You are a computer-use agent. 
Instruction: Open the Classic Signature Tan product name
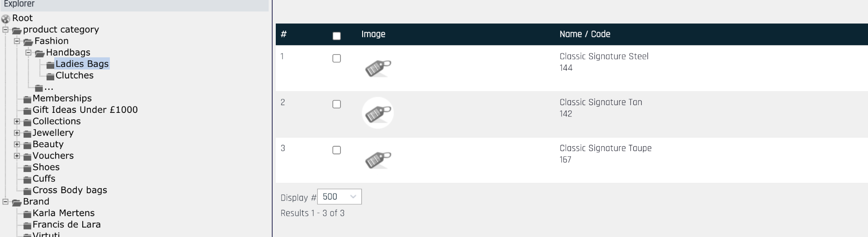click(600, 102)
